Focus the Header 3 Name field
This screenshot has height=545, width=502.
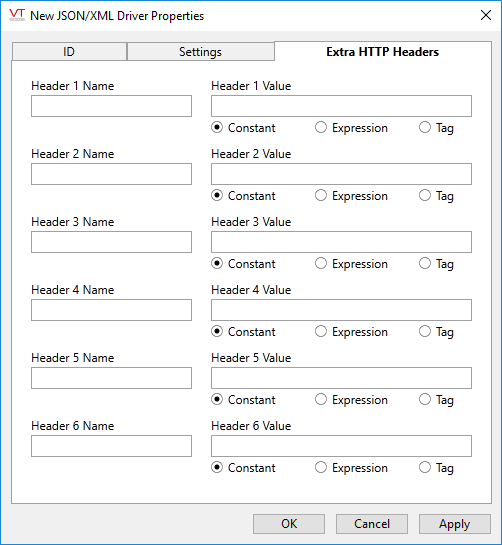pos(111,242)
